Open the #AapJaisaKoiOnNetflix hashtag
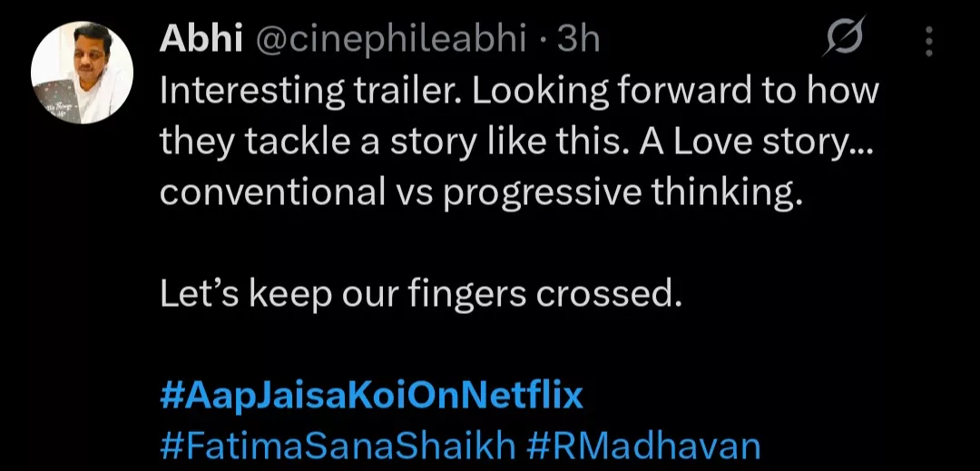 [372, 397]
